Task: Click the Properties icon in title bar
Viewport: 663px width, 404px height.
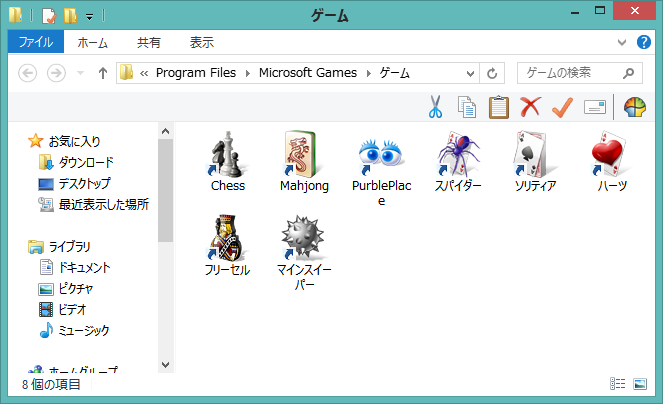Action: tap(49, 16)
